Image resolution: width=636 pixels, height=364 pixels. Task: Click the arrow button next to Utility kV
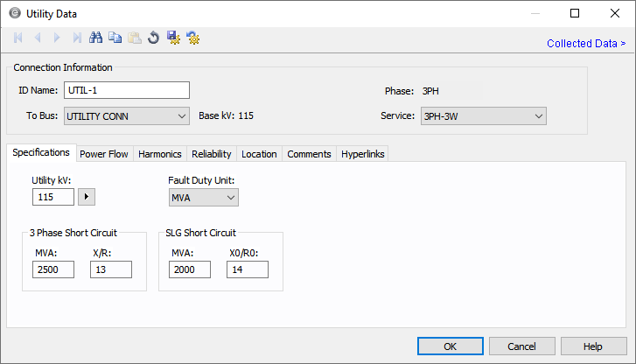point(86,198)
